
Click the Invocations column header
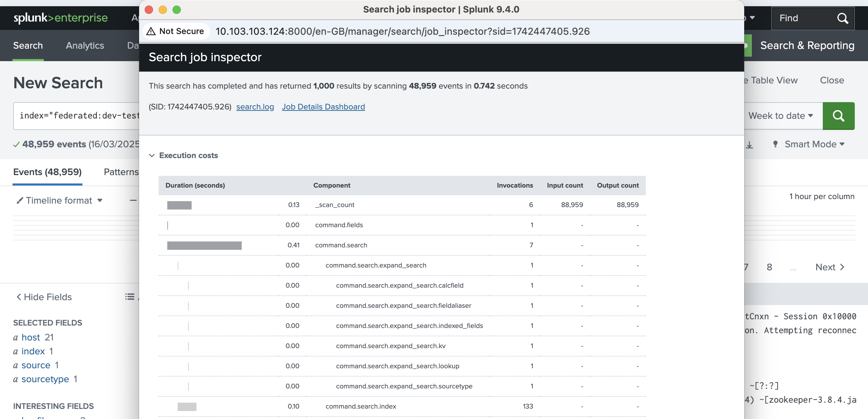pos(515,185)
